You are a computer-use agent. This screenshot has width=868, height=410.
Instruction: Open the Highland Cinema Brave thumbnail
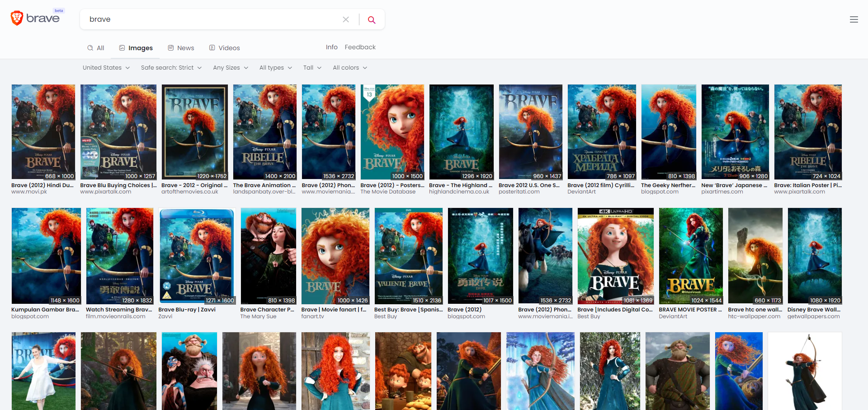coord(462,132)
